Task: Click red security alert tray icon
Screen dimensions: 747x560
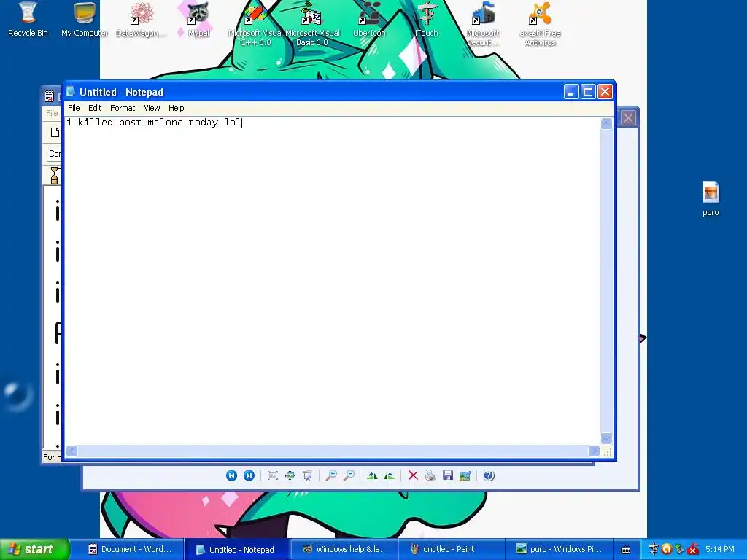Action: (693, 550)
